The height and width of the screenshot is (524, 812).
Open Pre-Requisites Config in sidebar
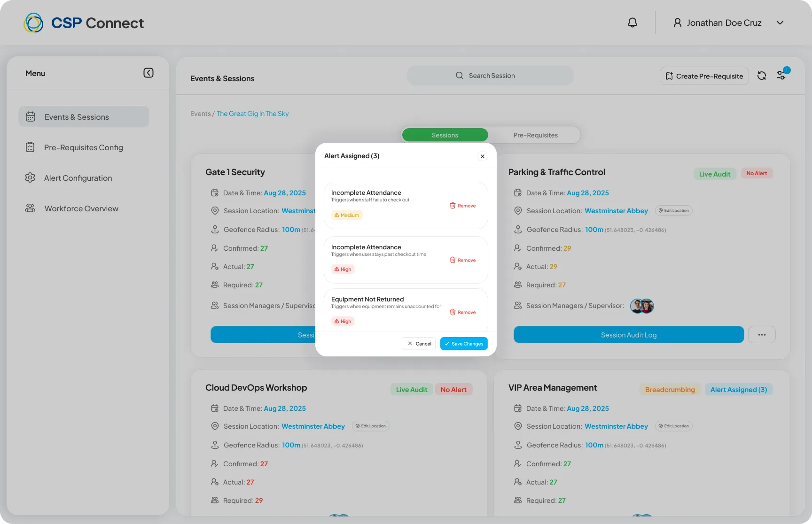84,147
